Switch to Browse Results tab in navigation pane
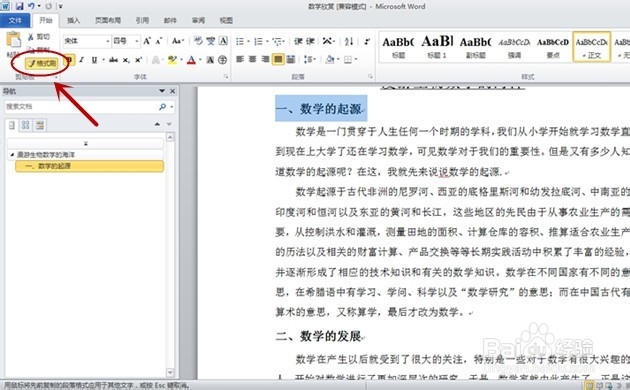 click(x=40, y=125)
